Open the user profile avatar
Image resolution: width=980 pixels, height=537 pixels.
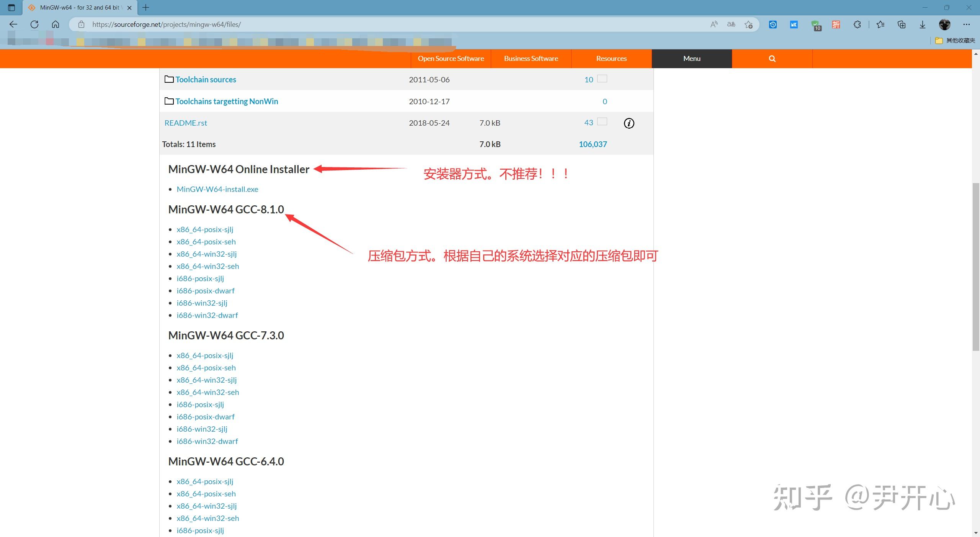click(945, 25)
